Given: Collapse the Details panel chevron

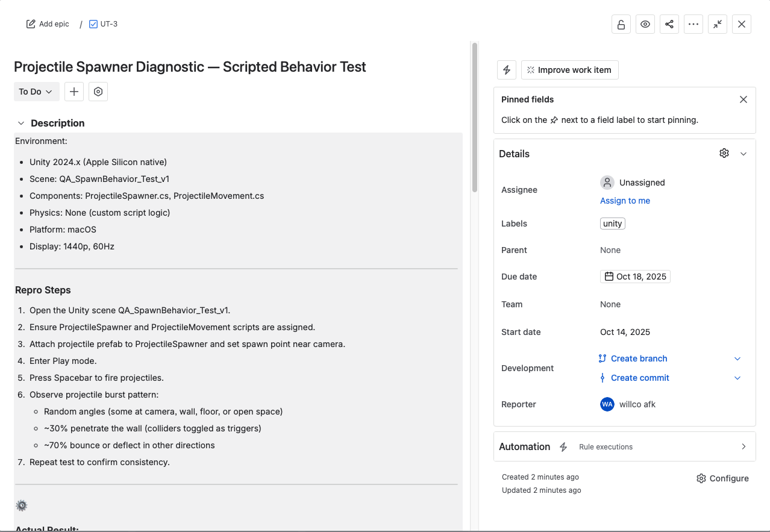Looking at the screenshot, I should (743, 154).
